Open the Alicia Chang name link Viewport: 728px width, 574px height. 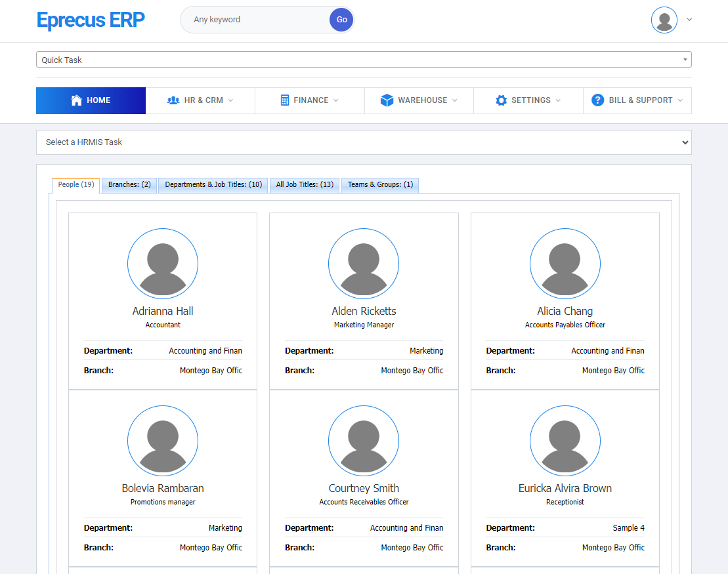tap(565, 311)
